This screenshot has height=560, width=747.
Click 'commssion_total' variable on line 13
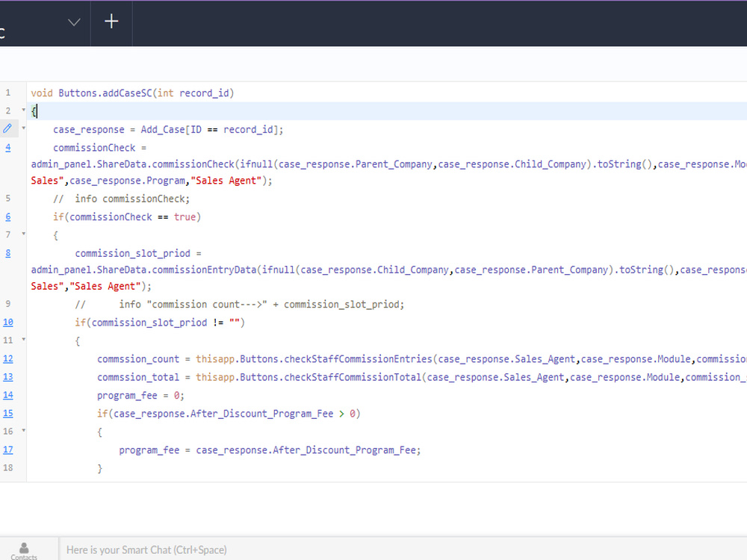(x=138, y=377)
